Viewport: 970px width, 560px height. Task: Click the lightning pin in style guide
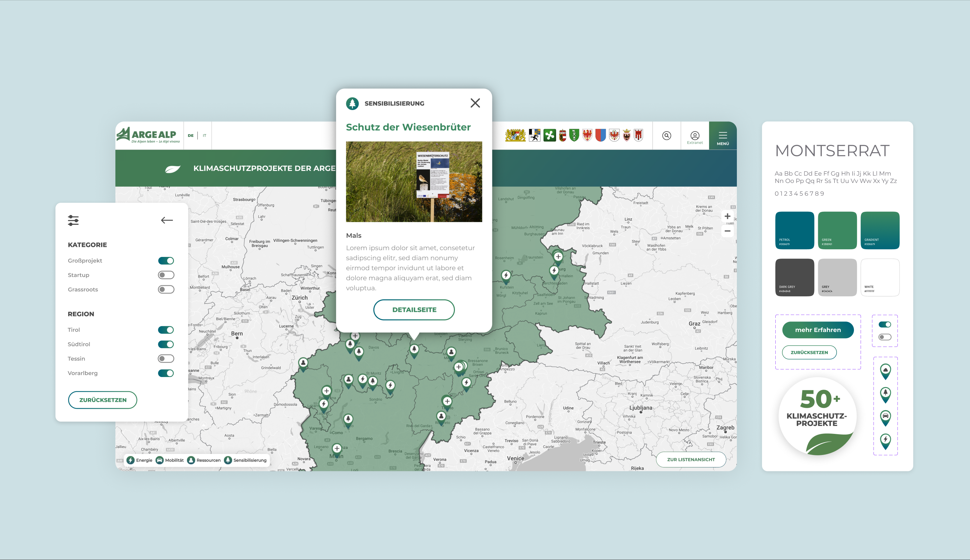click(x=885, y=441)
